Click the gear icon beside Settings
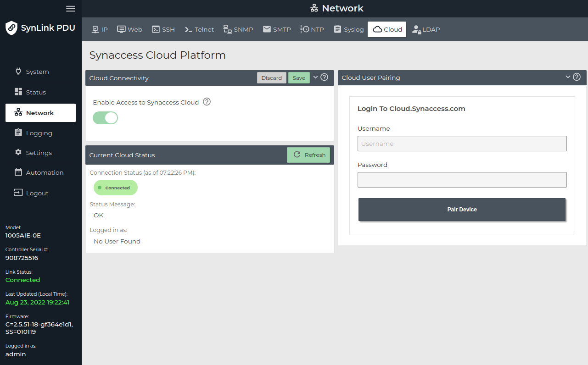 pos(18,152)
